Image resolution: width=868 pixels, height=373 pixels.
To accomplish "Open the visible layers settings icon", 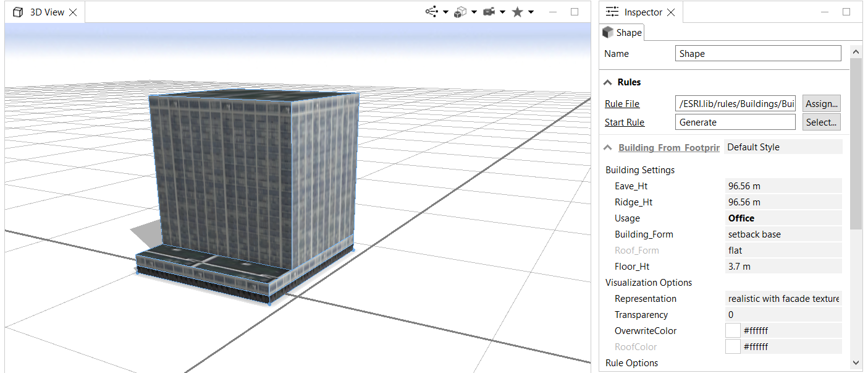I will coord(431,12).
